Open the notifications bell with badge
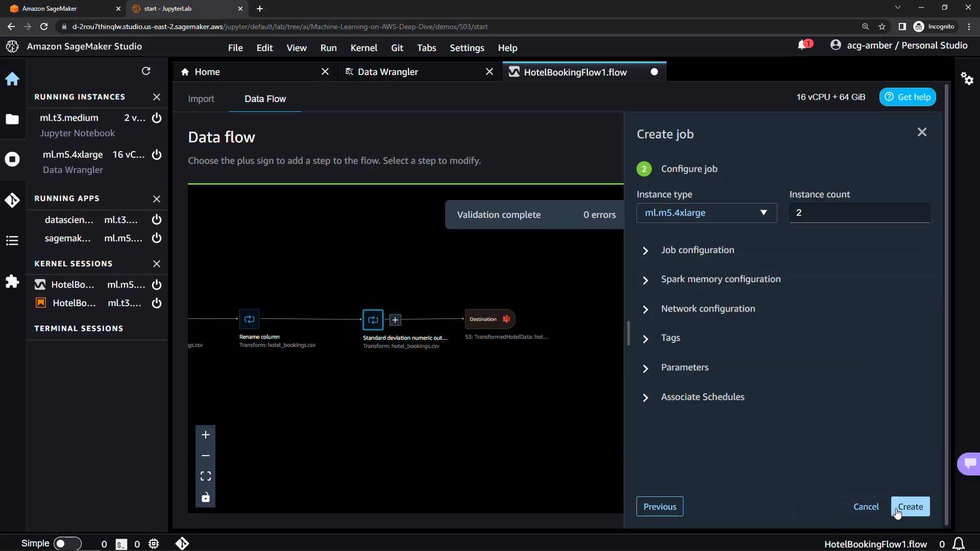980x551 pixels. (x=803, y=45)
